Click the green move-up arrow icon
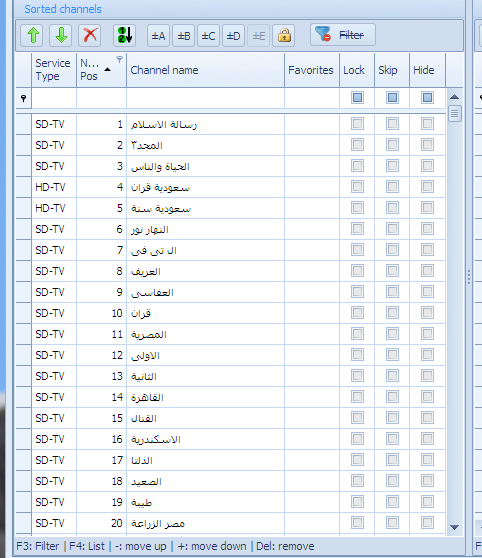Screen dimensions: 482x558 click(32, 35)
